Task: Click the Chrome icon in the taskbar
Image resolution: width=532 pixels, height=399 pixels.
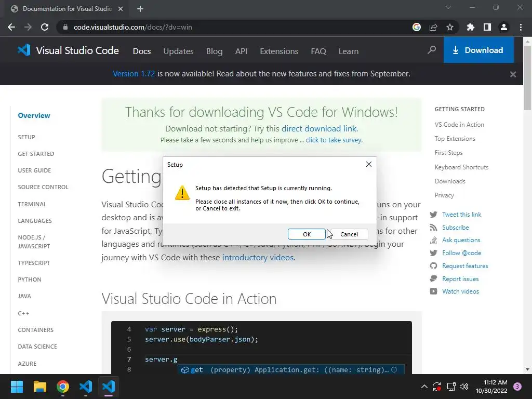Action: pos(63,387)
